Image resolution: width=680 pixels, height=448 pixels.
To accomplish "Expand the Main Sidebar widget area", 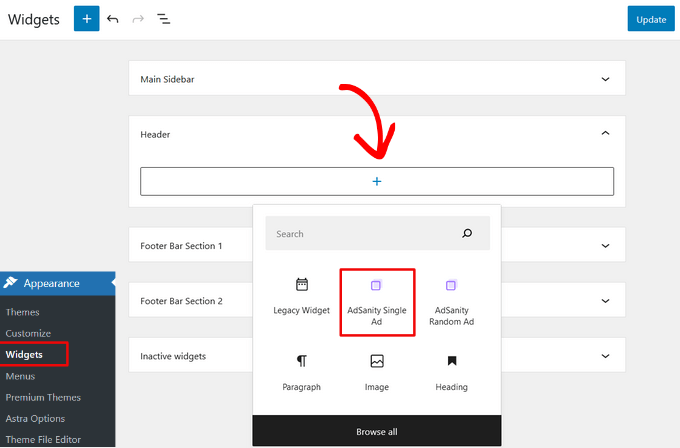I will [x=604, y=78].
